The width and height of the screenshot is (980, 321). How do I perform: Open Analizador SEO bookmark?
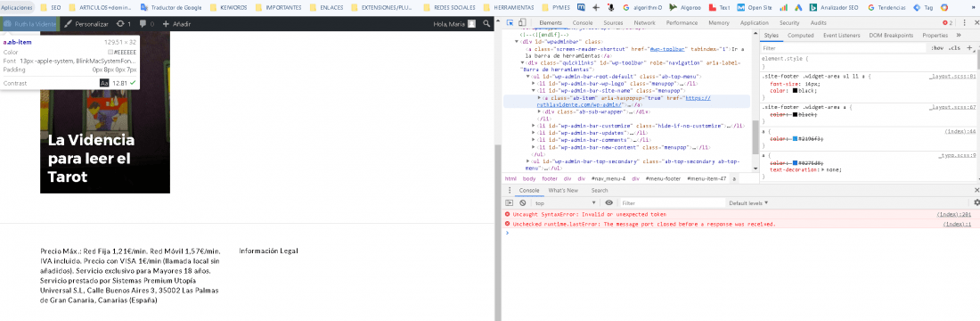(x=834, y=7)
